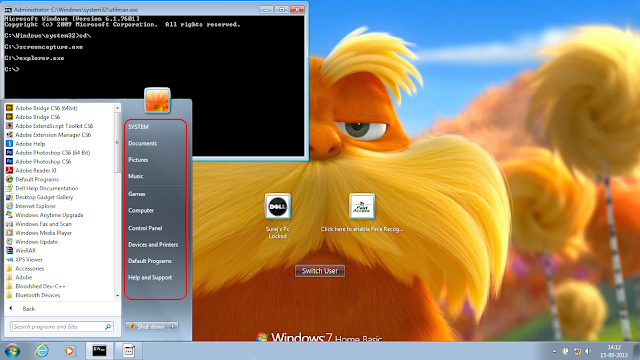Click programs list scroll-up arrow
640x360 pixels.
coord(118,108)
